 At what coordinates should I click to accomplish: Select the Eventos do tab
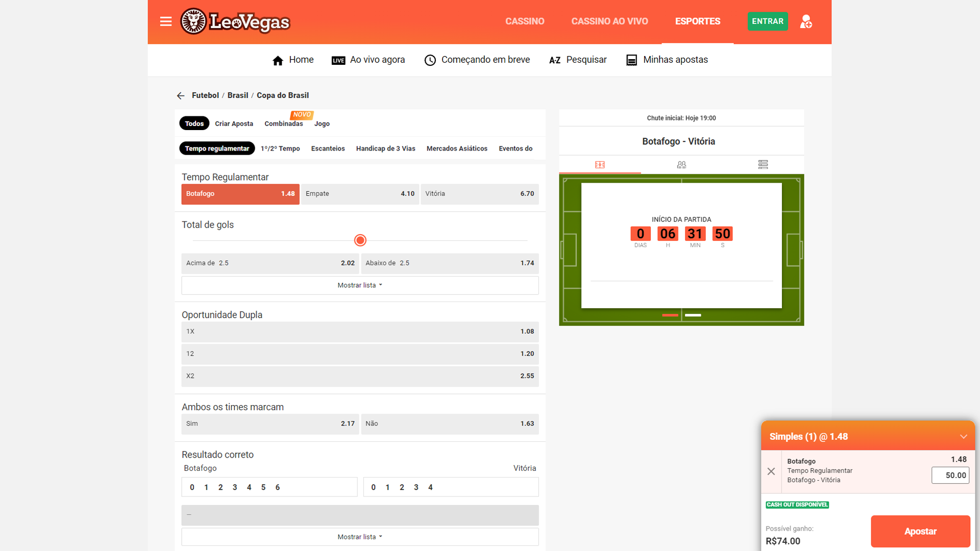[x=516, y=148]
